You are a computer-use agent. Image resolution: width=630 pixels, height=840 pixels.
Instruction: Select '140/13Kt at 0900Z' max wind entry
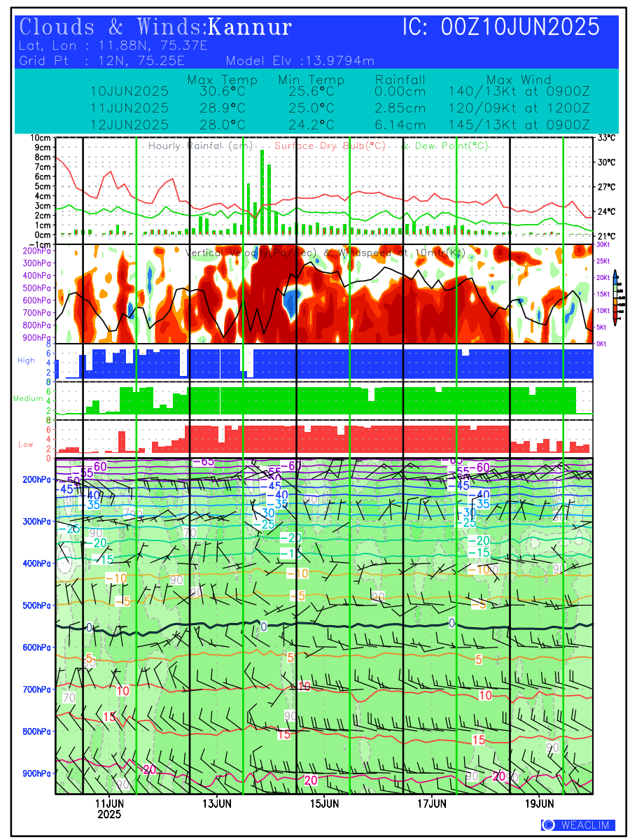point(519,92)
